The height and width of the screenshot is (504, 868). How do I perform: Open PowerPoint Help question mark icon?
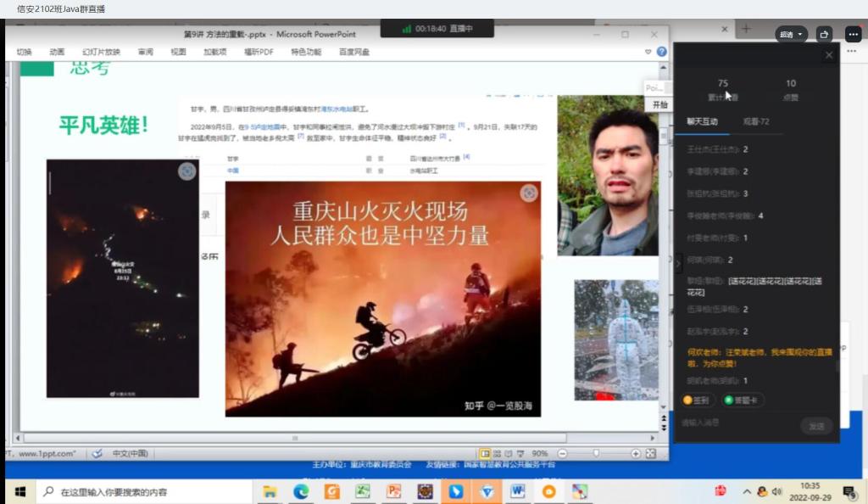661,52
